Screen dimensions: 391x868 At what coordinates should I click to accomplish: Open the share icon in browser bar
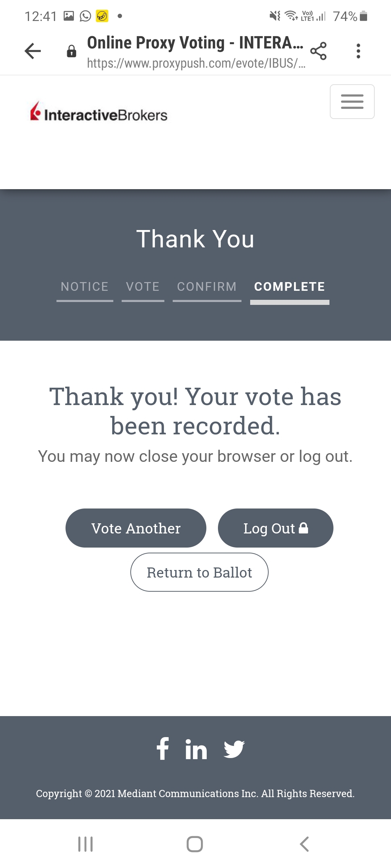318,51
